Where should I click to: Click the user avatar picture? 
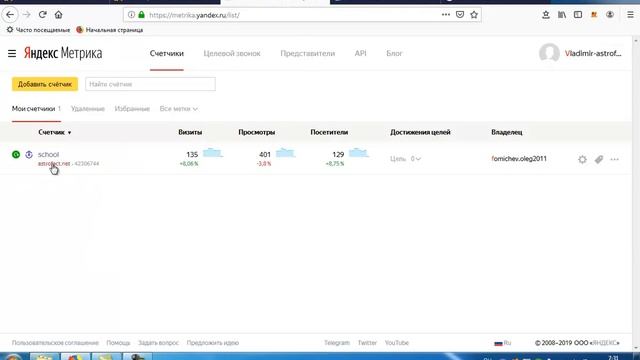pyautogui.click(x=549, y=53)
